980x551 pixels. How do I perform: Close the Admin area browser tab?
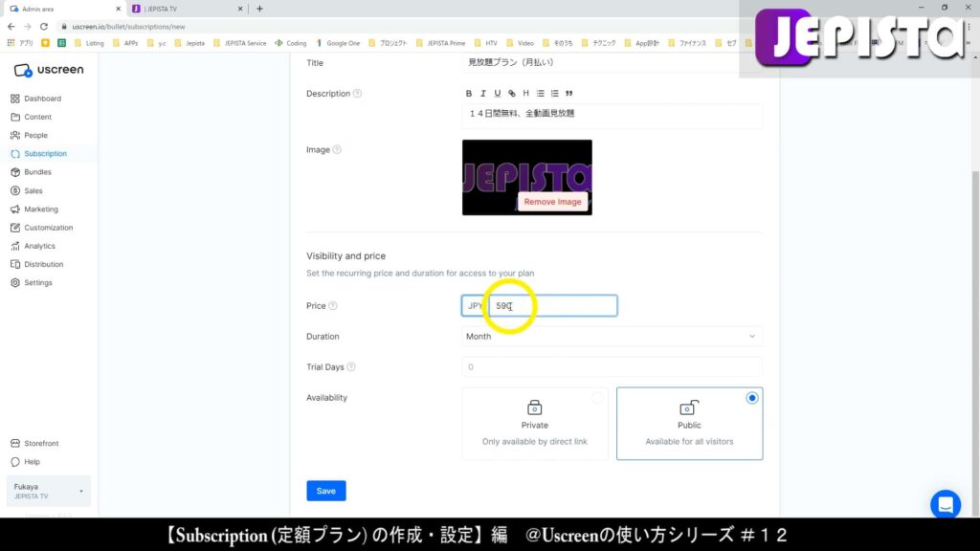tap(118, 9)
